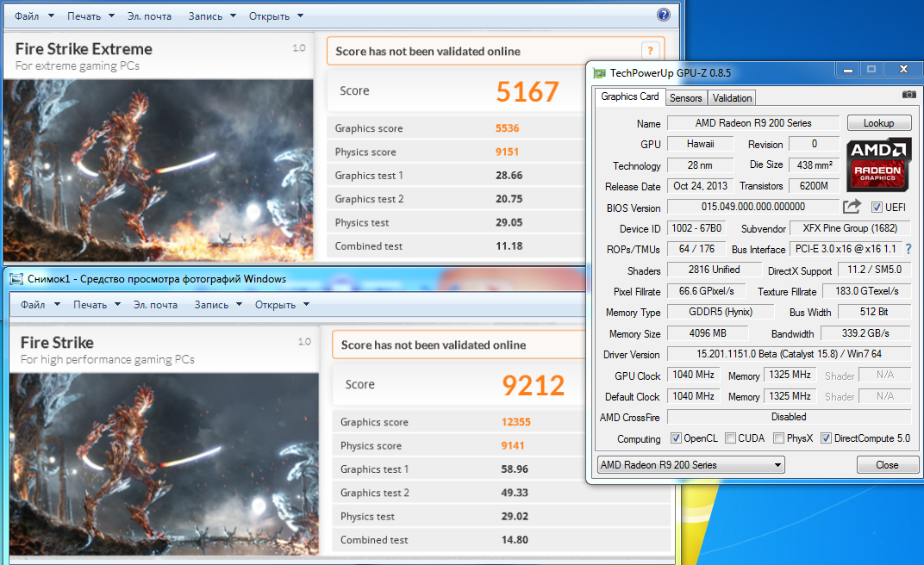
Task: Click the Physics score value 9141
Action: coord(513,445)
